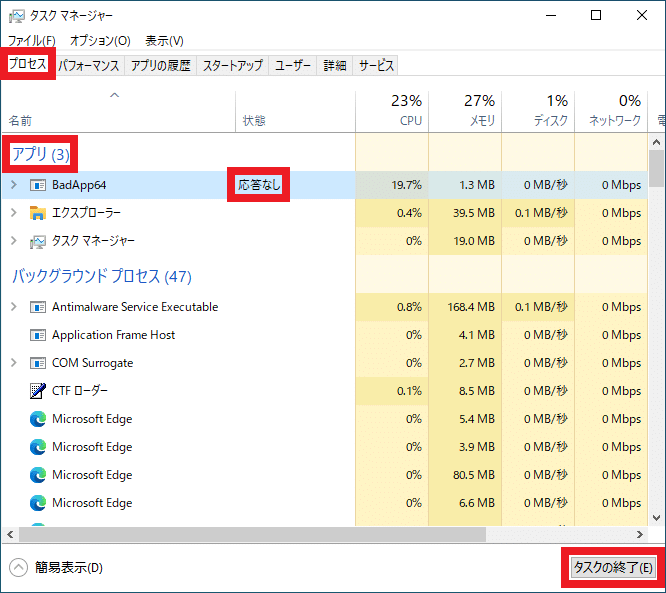Click the Task Manager title bar icon
This screenshot has height=593, width=666.
pos(17,16)
